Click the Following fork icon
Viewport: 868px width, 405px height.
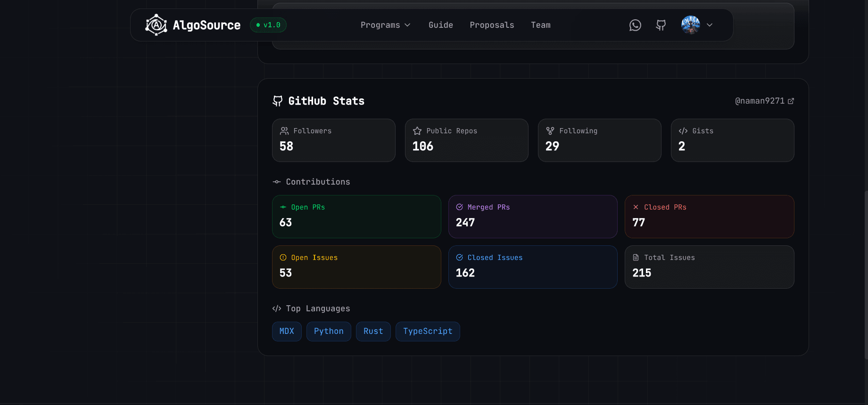point(550,131)
